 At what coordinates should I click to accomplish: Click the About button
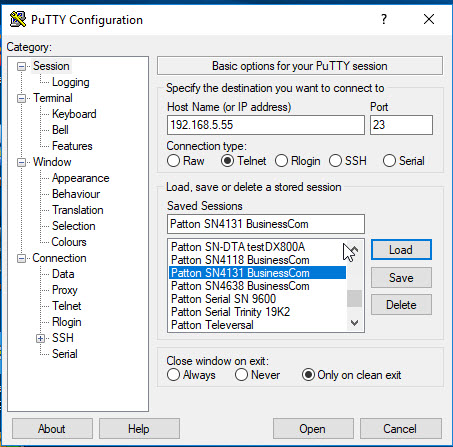point(52,429)
